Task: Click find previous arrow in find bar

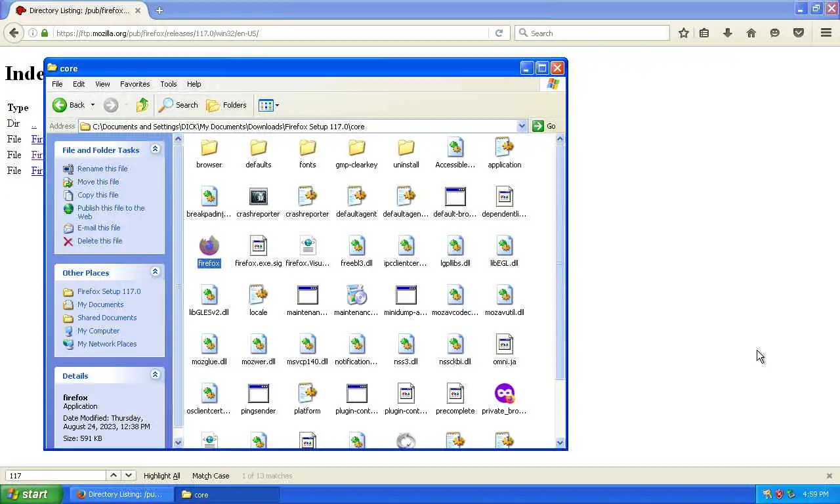Action: tap(114, 475)
